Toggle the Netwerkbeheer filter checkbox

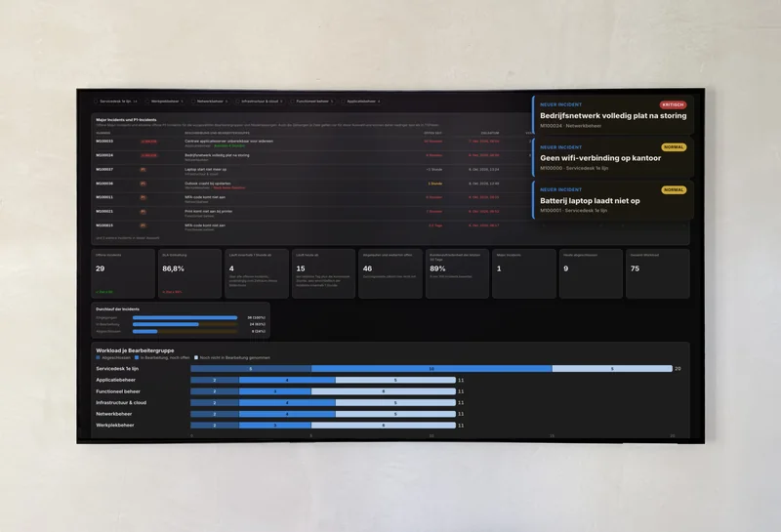[193, 102]
